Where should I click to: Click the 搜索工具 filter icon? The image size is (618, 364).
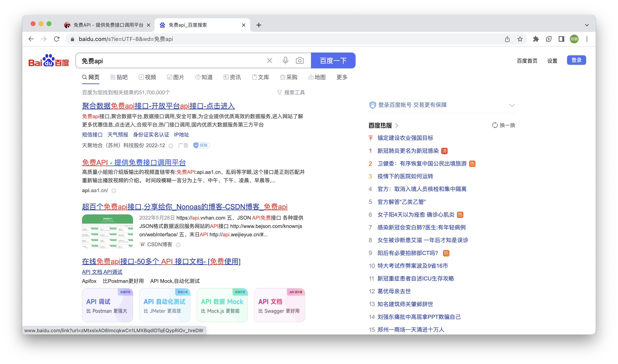[279, 92]
